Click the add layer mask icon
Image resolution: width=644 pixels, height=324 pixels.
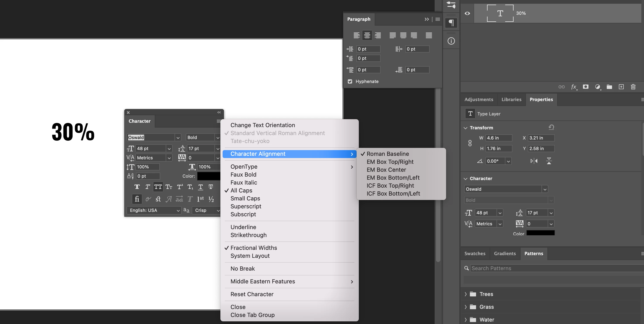click(586, 87)
